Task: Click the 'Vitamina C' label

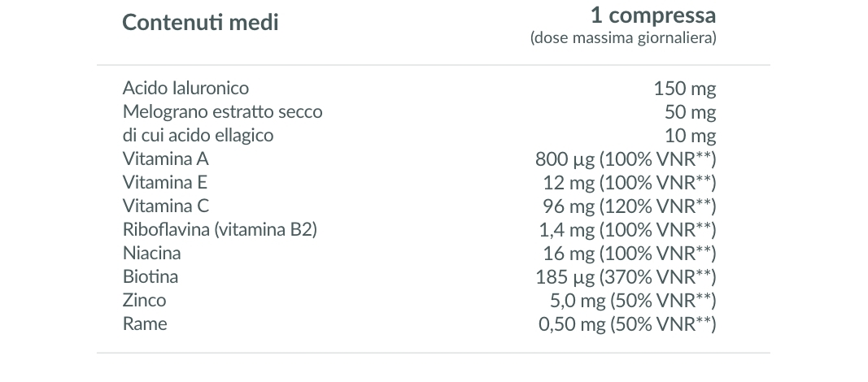Action: 165,206
